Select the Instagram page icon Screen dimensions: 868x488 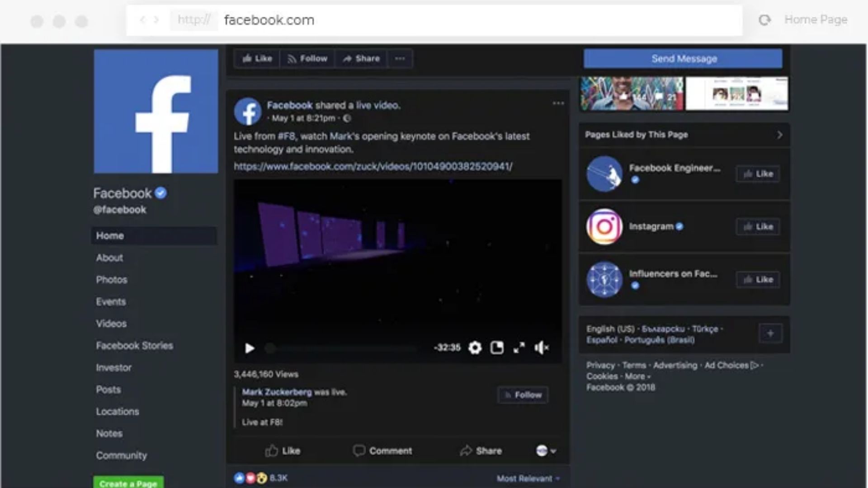click(x=604, y=227)
